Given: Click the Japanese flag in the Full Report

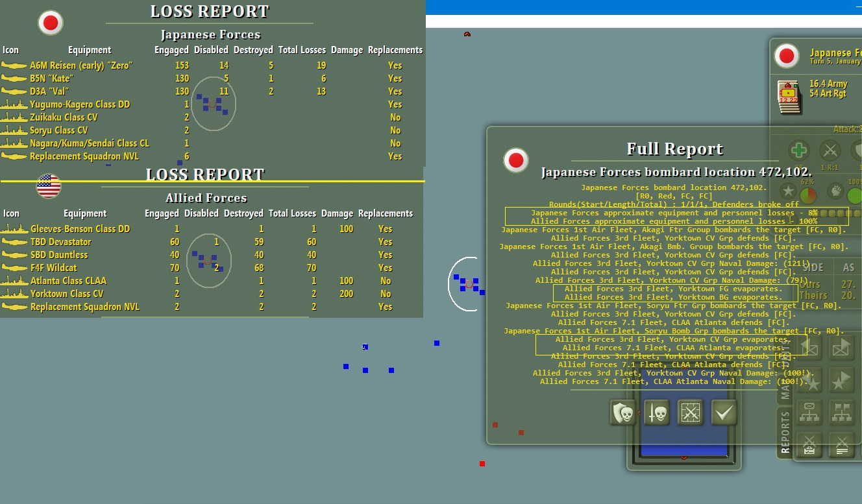Looking at the screenshot, I should (x=516, y=160).
